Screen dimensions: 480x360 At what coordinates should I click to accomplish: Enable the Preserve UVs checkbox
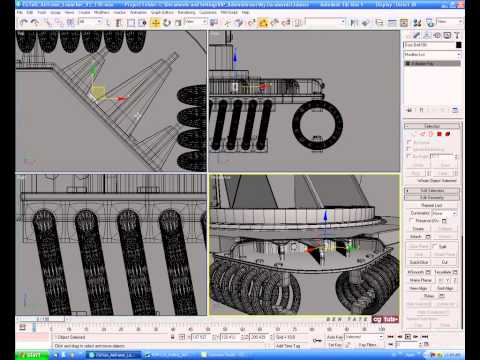(412, 220)
